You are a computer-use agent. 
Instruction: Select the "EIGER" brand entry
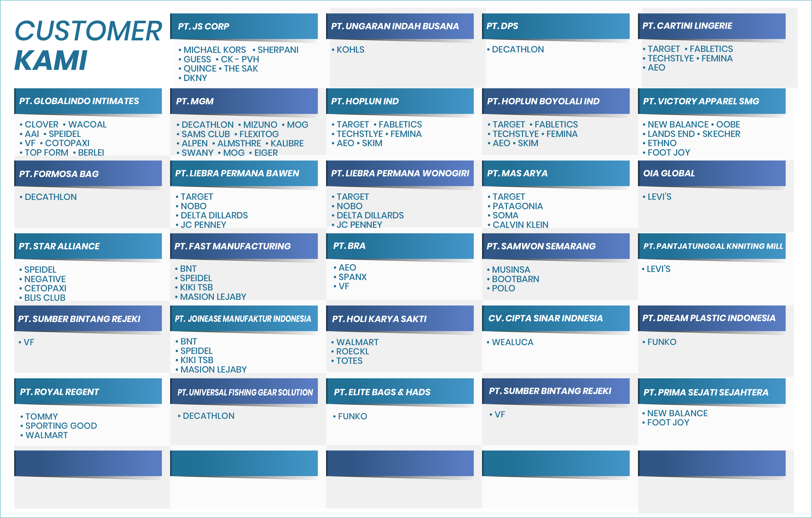[266, 153]
